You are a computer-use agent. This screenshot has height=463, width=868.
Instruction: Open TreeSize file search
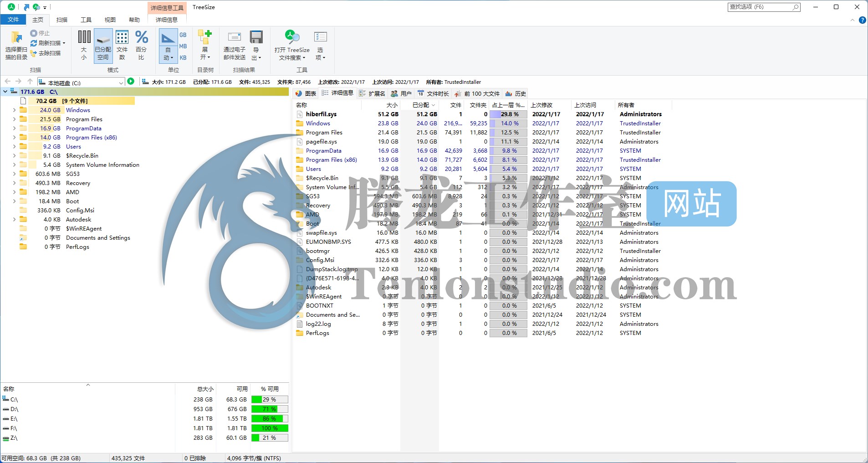[x=292, y=45]
